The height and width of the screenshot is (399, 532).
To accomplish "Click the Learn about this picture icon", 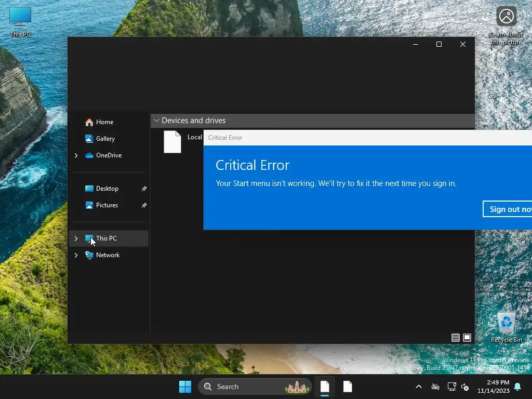I will click(x=506, y=25).
